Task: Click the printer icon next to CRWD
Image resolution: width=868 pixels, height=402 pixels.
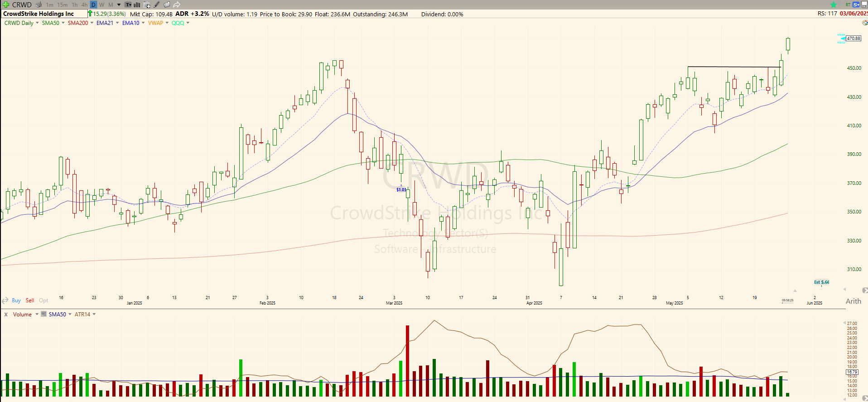Action: point(39,5)
